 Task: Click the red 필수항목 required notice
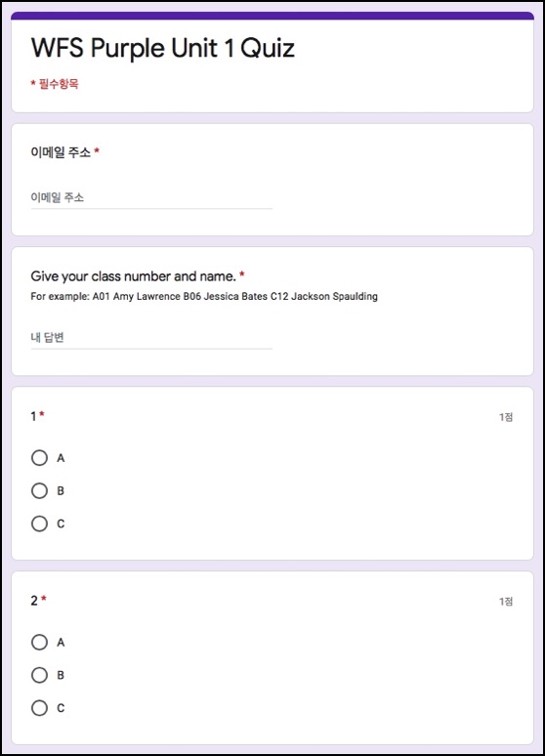pos(55,84)
